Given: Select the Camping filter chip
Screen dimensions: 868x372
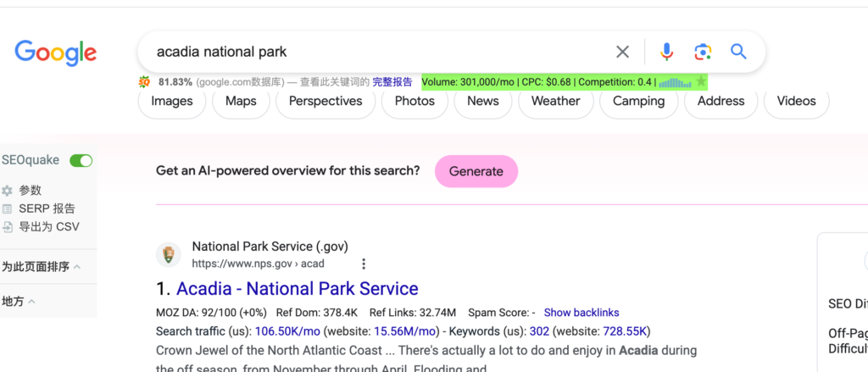Looking at the screenshot, I should 639,102.
